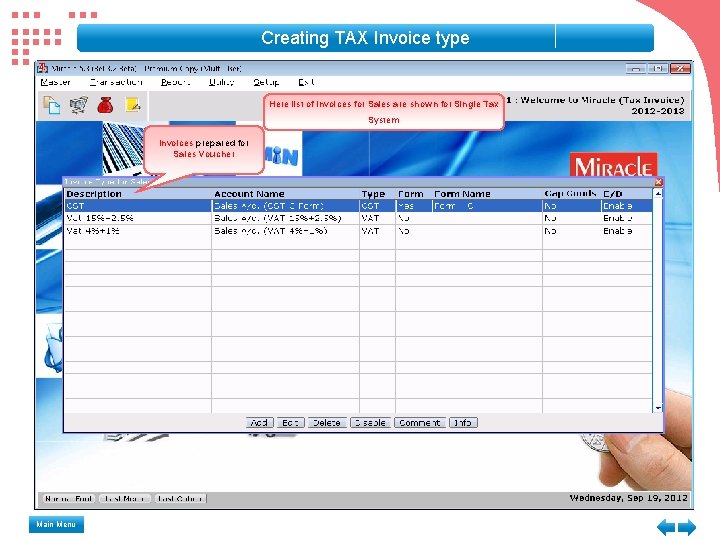Minimize the Miracle application window
The width and height of the screenshot is (720, 540).
click(x=636, y=68)
